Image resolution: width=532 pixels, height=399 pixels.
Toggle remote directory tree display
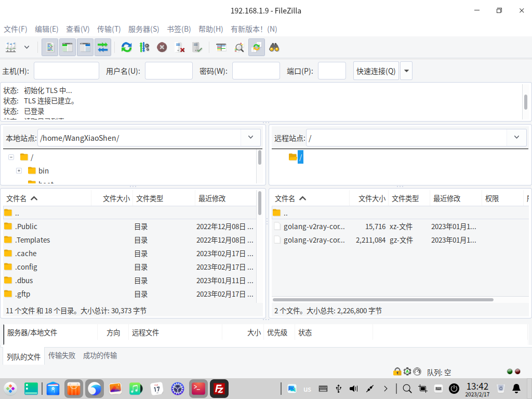point(85,47)
